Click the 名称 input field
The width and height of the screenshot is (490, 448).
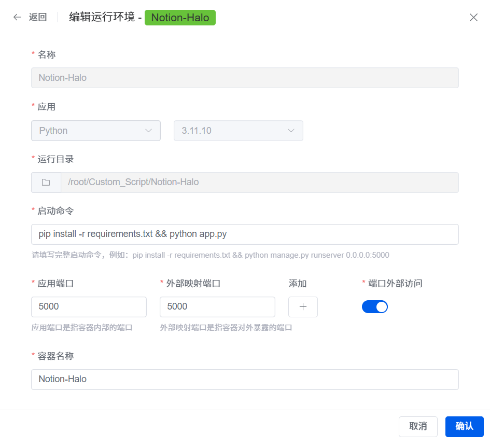(245, 78)
